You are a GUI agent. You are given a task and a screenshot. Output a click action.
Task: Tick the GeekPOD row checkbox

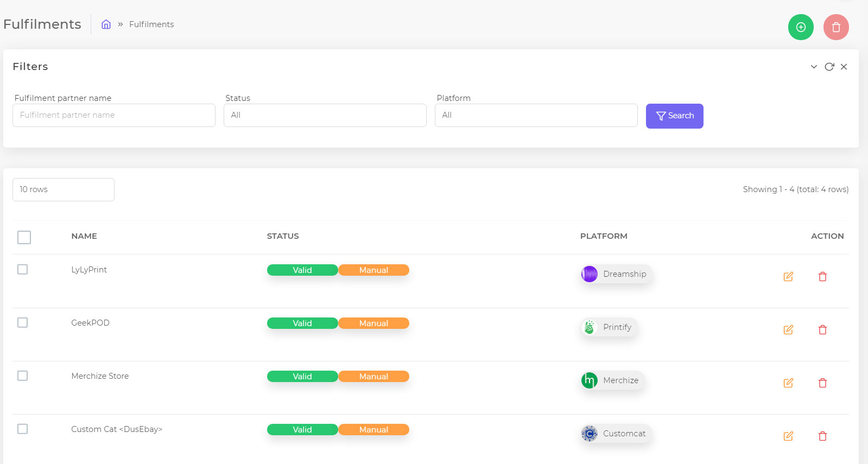coord(22,322)
